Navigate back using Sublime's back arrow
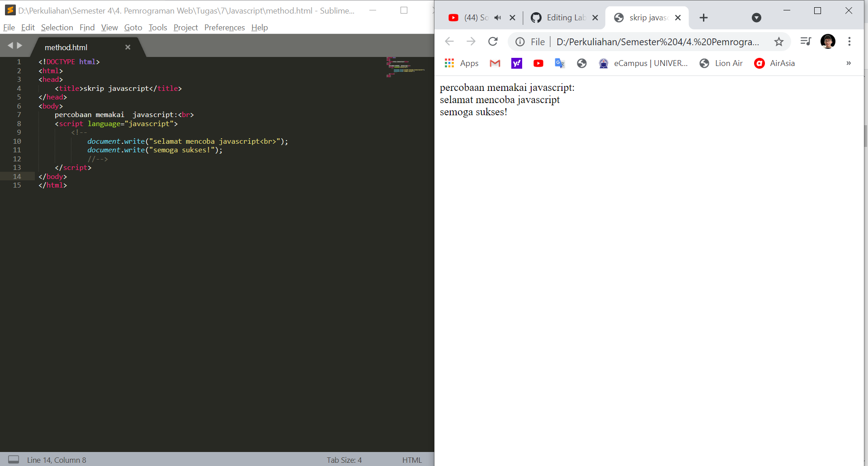The width and height of the screenshot is (868, 466). 10,45
